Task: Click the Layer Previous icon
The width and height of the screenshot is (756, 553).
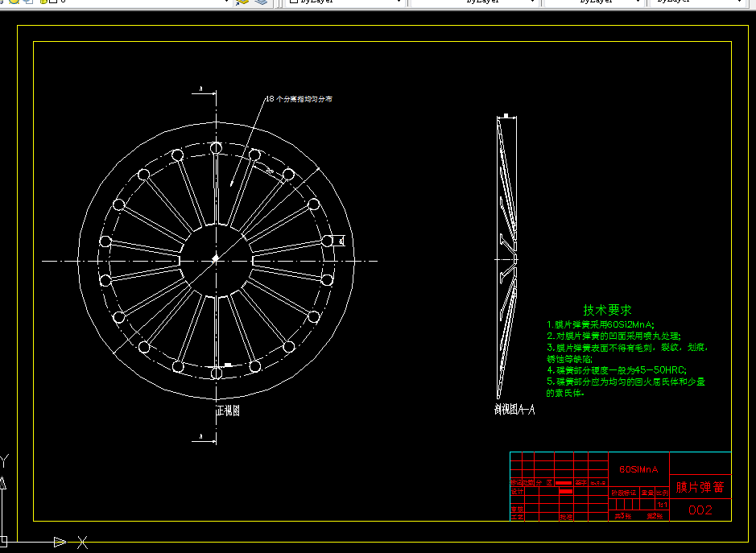Action: 260,2
